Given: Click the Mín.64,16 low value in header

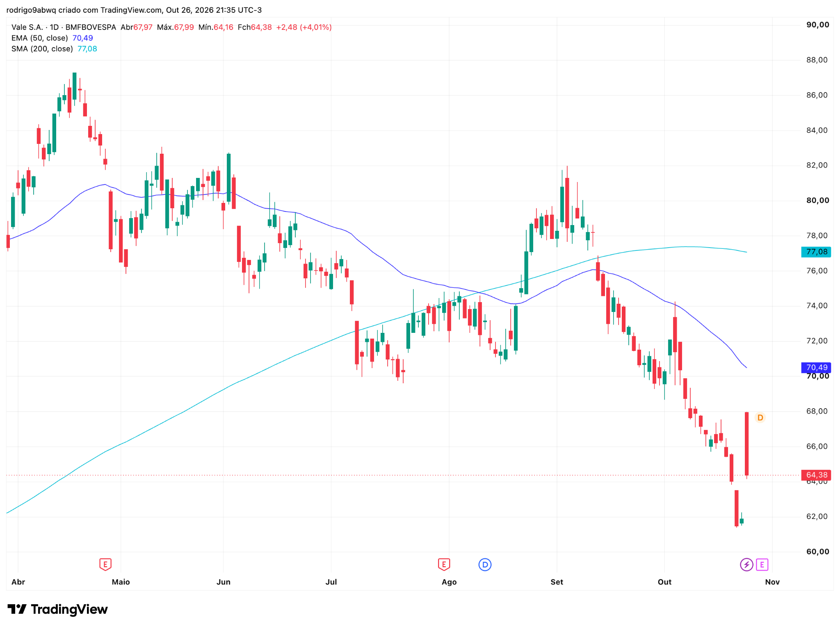Looking at the screenshot, I should coord(216,27).
